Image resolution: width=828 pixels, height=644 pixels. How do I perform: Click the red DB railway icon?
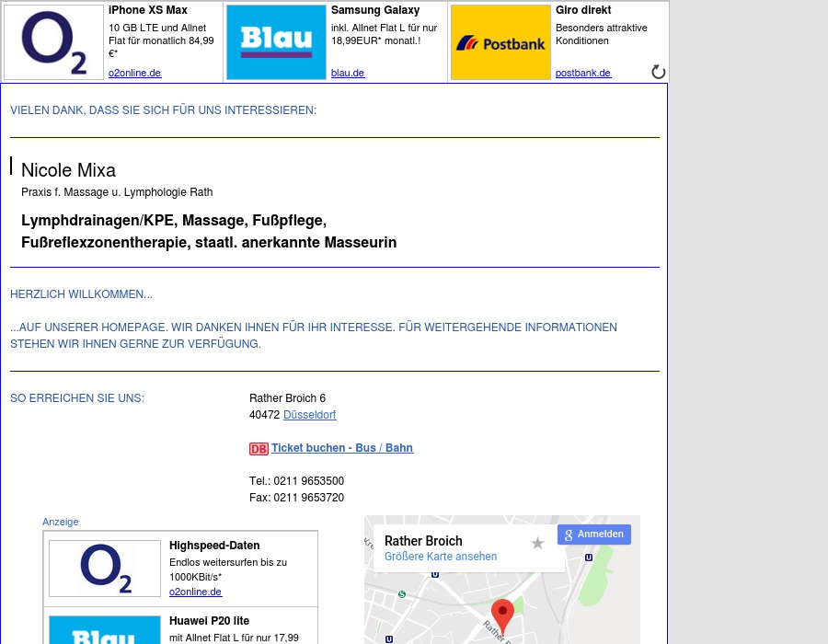coord(259,449)
